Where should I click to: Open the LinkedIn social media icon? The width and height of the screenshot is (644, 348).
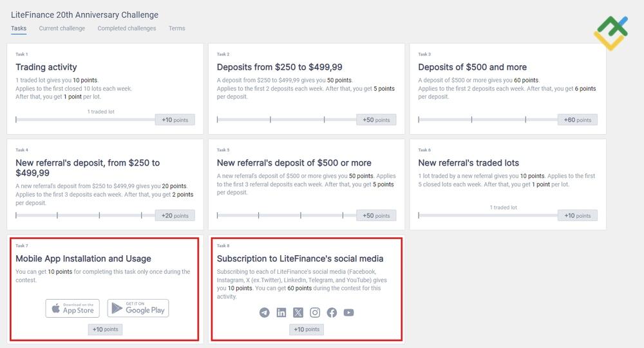tap(281, 313)
